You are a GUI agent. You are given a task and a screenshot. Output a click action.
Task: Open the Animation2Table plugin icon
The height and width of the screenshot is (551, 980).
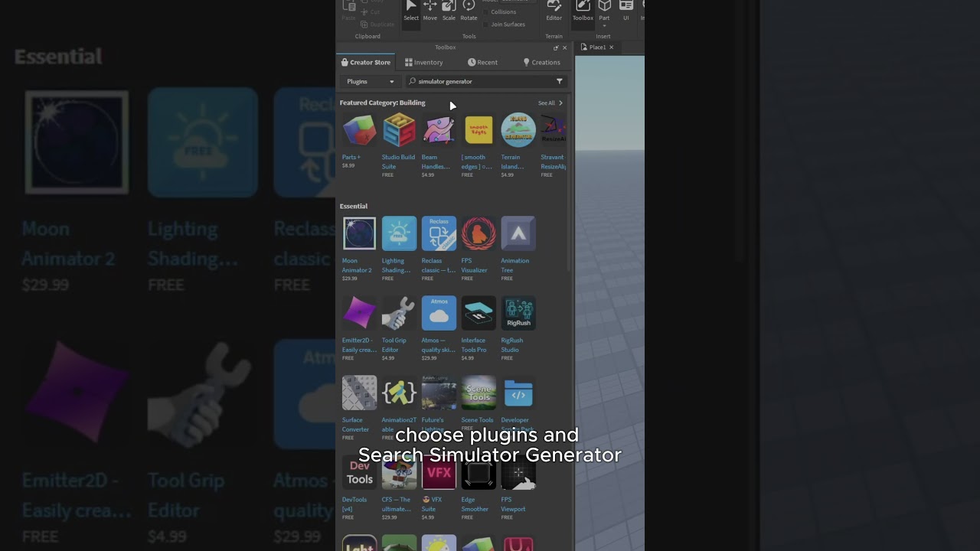[x=399, y=393]
